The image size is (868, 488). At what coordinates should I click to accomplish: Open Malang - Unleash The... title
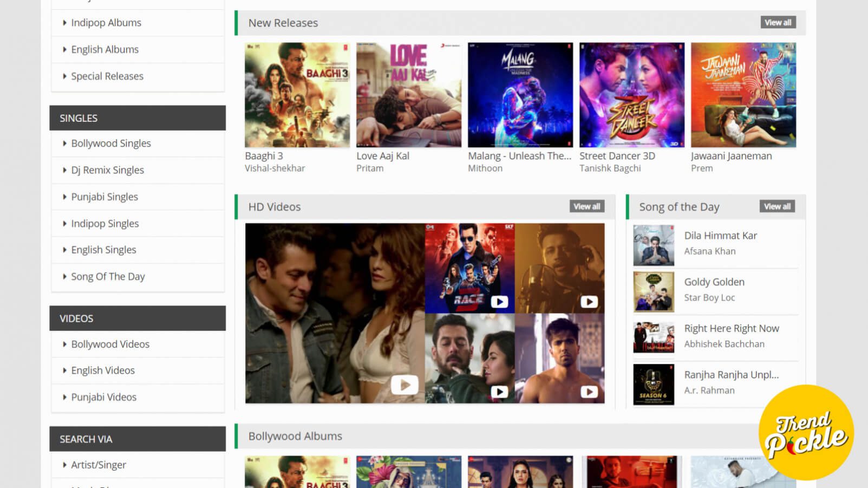[519, 156]
